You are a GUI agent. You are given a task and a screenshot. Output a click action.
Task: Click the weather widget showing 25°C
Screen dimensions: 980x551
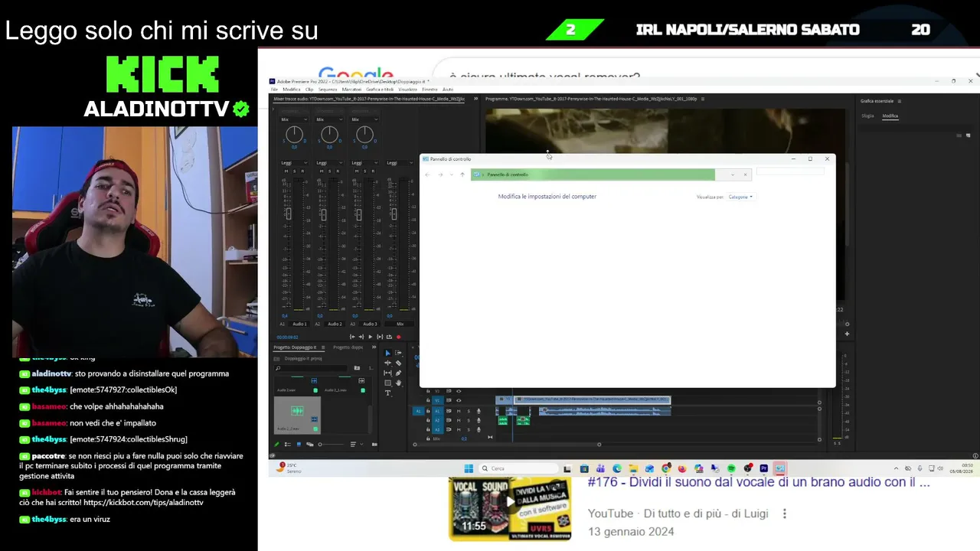click(290, 468)
